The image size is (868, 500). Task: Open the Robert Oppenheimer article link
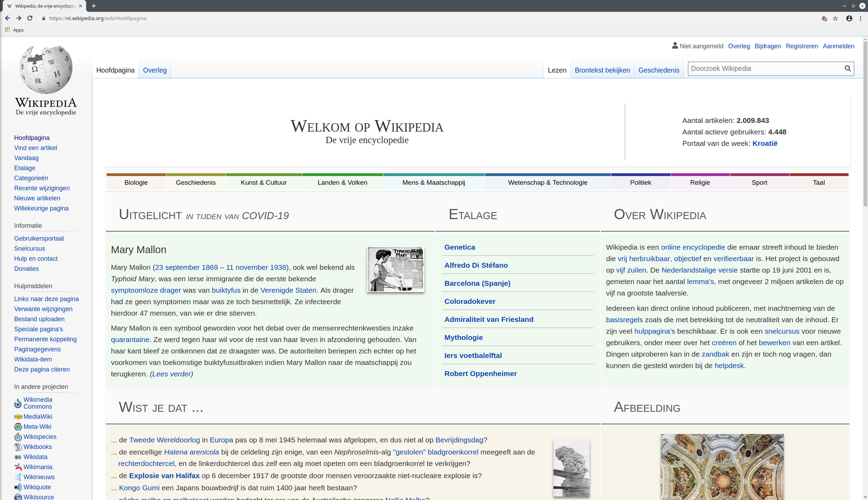pos(480,373)
